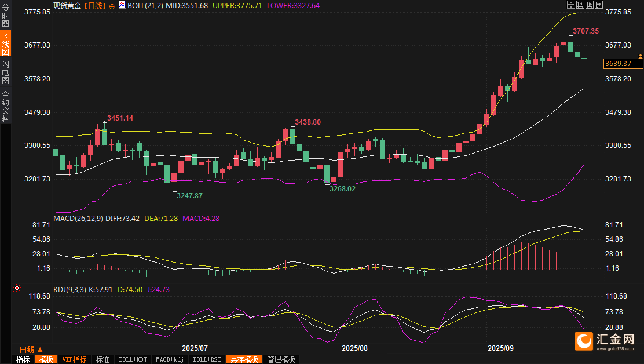Click the 管理模板 manage templates button
Screen dimensions: 644x364
pos(280,359)
